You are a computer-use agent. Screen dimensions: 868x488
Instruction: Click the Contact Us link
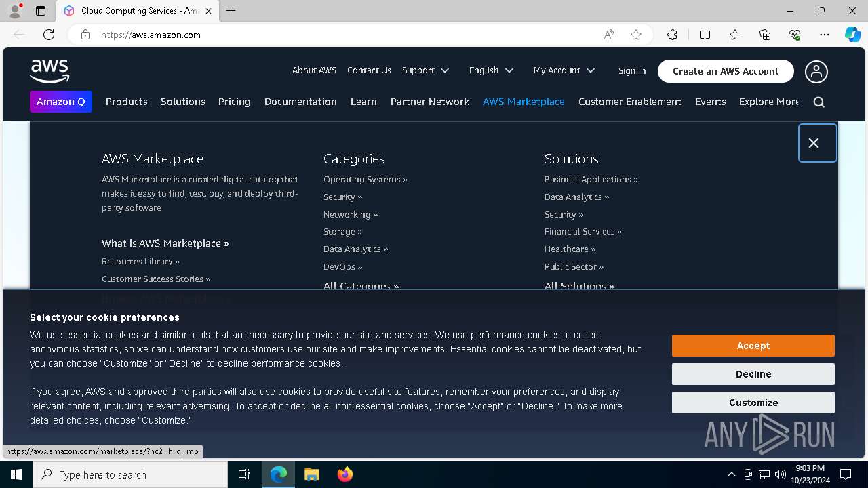(369, 70)
